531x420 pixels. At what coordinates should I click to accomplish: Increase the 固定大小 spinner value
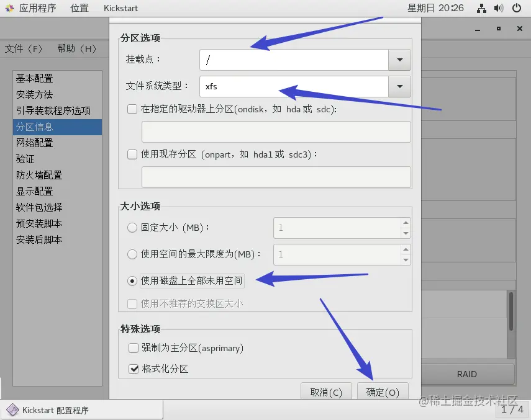pyautogui.click(x=406, y=223)
